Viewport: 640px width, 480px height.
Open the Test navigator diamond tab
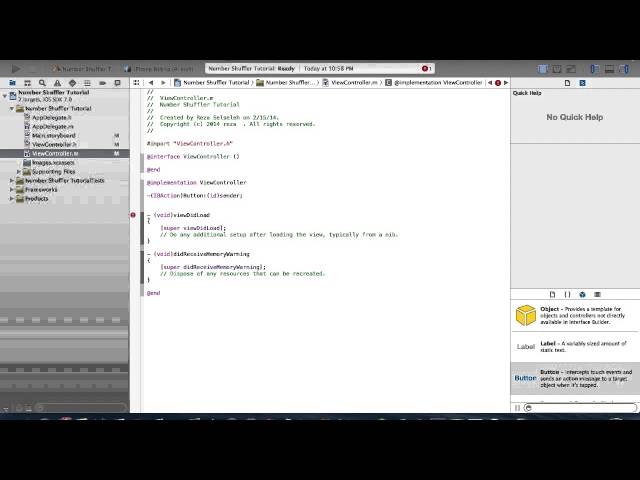tap(72, 83)
